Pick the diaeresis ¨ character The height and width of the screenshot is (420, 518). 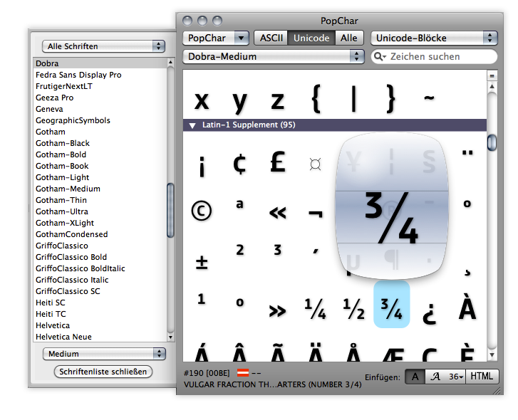(467, 152)
